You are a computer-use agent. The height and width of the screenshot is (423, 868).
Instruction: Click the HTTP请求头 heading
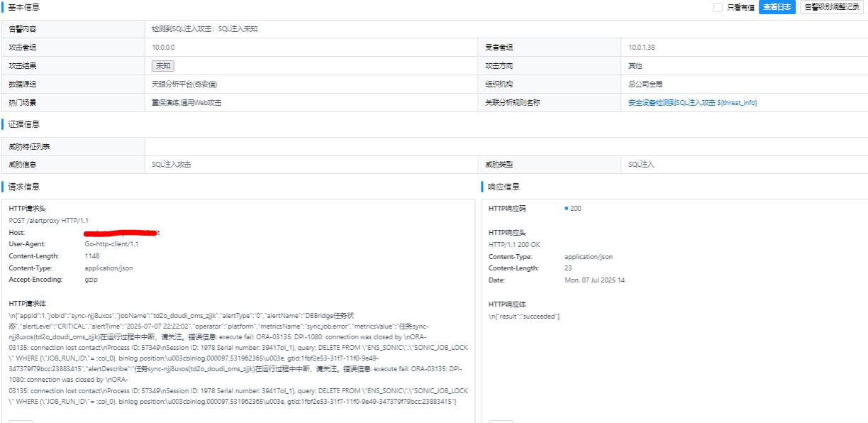(x=28, y=209)
